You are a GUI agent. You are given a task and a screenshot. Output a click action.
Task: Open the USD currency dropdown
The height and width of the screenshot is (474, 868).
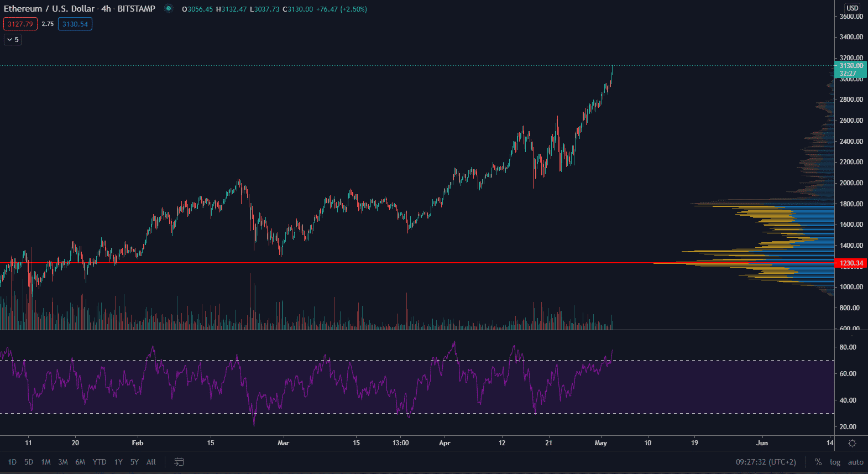point(852,8)
